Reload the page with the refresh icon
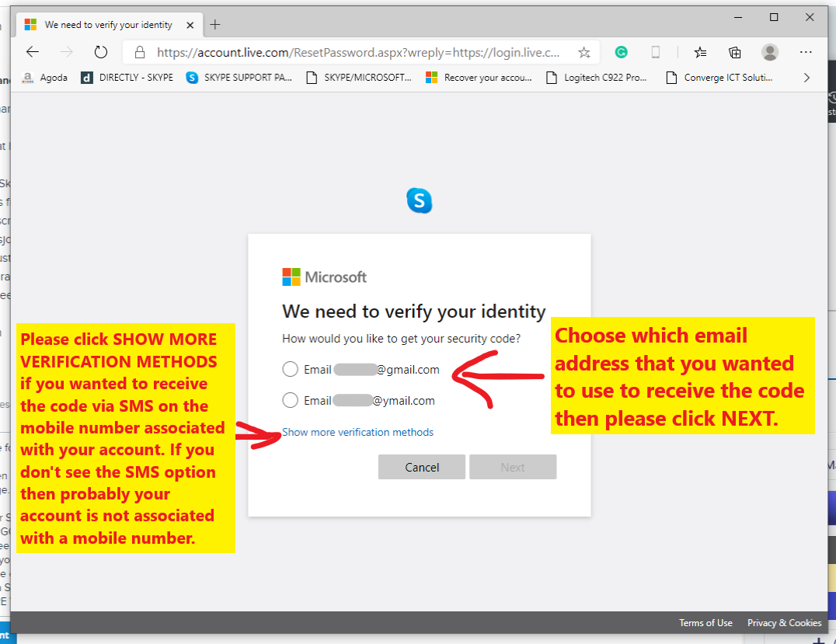This screenshot has width=836, height=644. 101,52
